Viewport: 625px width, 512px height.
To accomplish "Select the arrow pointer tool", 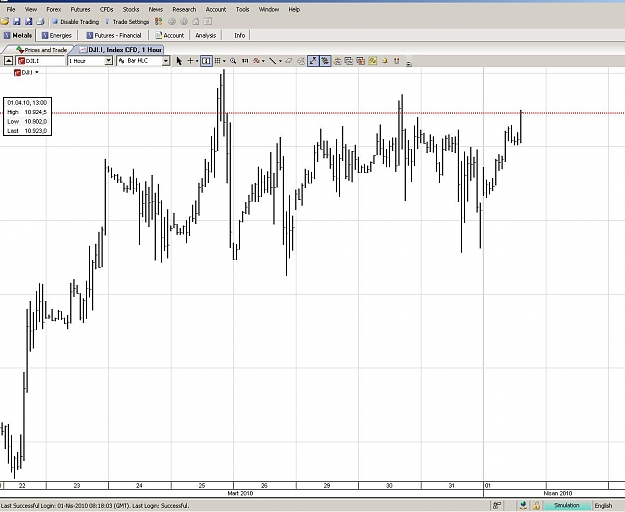I will coord(179,61).
